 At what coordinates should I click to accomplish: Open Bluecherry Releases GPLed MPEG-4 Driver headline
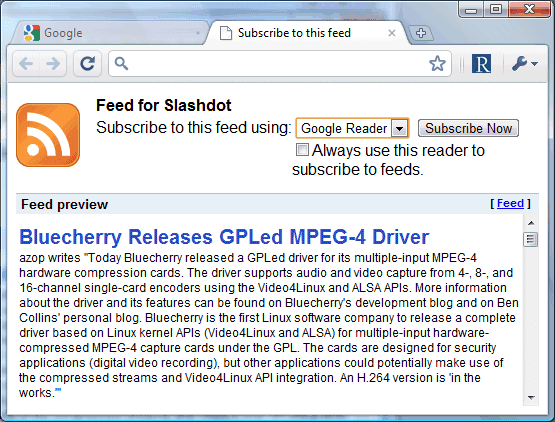coord(224,237)
